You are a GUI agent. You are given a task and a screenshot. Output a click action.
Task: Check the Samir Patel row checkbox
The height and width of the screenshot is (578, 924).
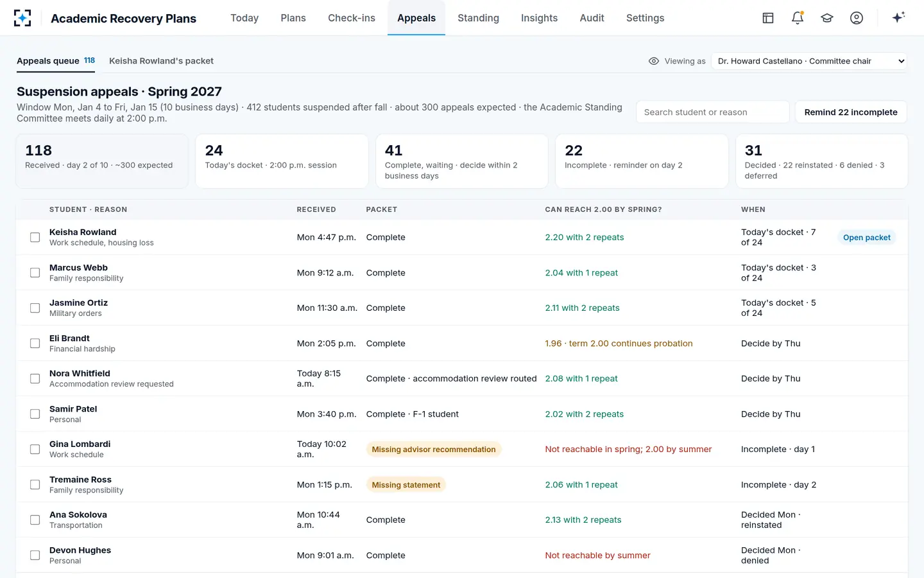pos(35,414)
